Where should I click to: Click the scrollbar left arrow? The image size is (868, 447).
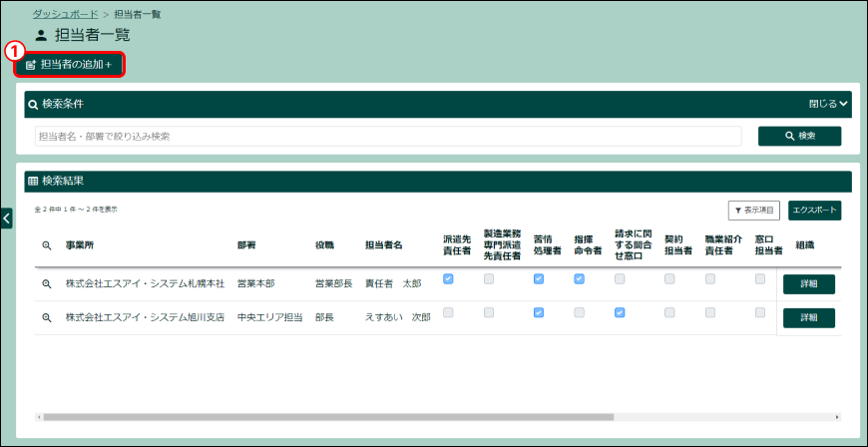[x=38, y=416]
